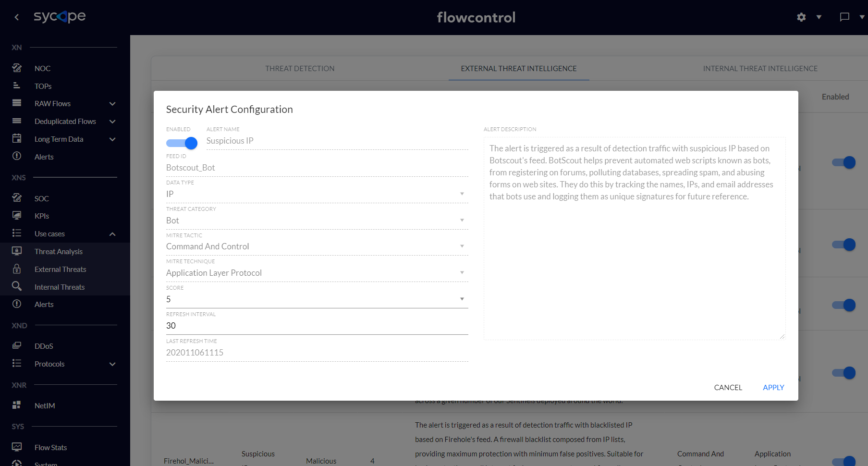Click the DDoS sidebar icon
The width and height of the screenshot is (868, 466).
click(x=17, y=345)
